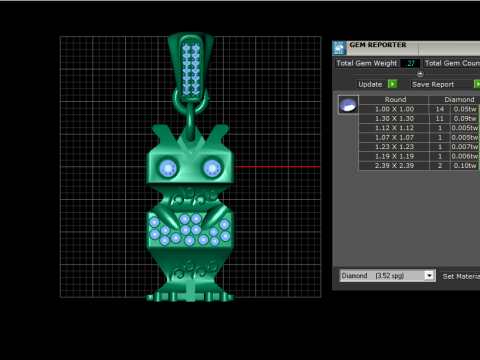Image resolution: width=480 pixels, height=360 pixels.
Task: Click the 0.09tw weight cell
Action: click(465, 118)
